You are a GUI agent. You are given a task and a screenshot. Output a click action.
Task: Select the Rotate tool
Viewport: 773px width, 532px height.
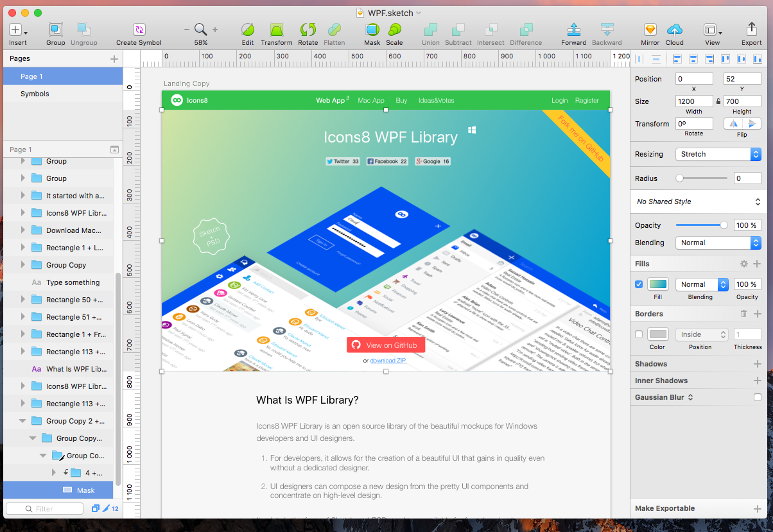(308, 30)
